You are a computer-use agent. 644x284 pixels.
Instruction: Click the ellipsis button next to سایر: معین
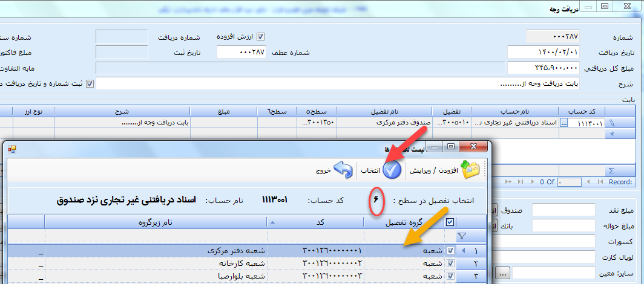tap(502, 273)
